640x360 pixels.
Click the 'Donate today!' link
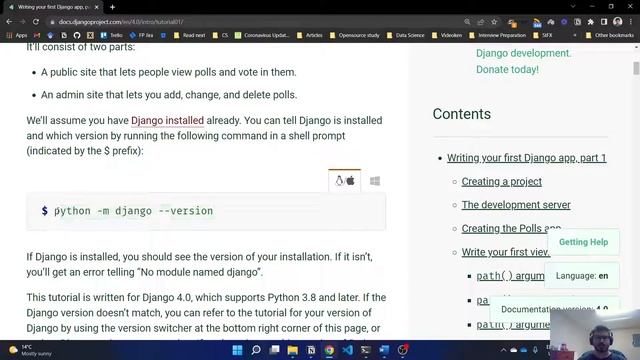(507, 69)
